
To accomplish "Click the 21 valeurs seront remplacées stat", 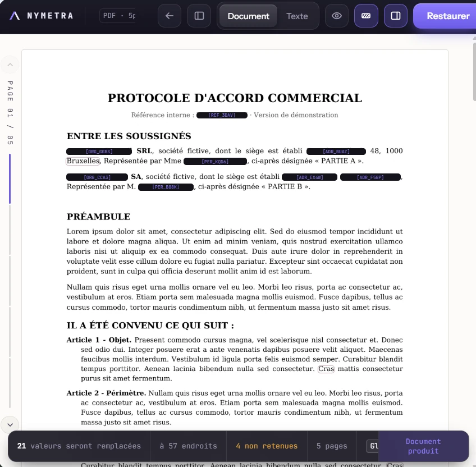I will (79, 446).
